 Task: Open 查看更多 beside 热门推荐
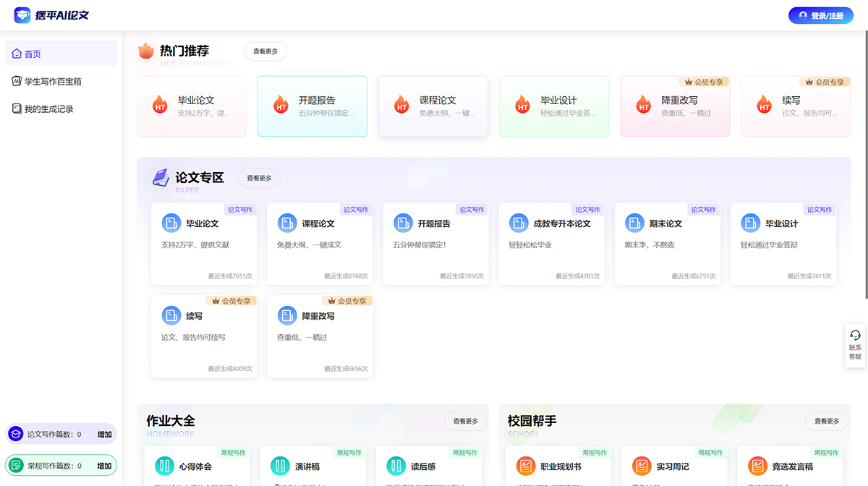click(265, 51)
